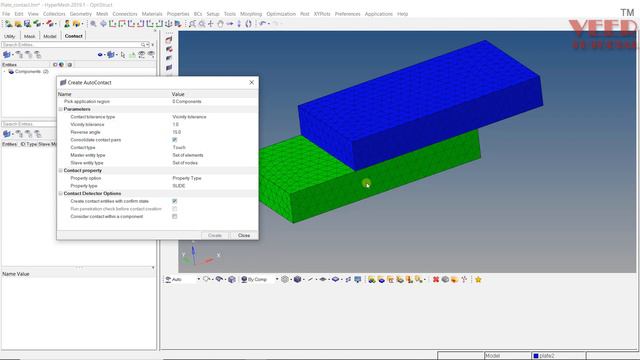This screenshot has height=360, width=640.
Task: Click the second icon in vertical contact toolbar
Action: 169,49
